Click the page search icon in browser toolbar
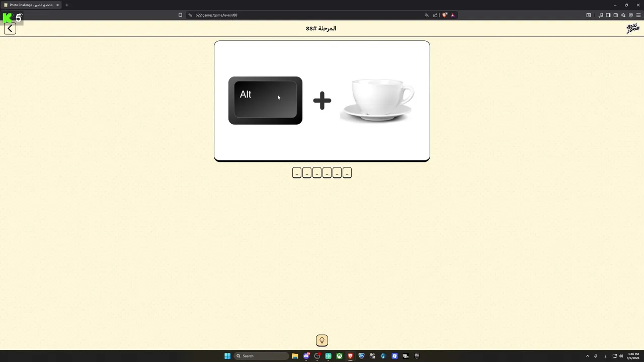The height and width of the screenshot is (362, 644). pos(589,15)
